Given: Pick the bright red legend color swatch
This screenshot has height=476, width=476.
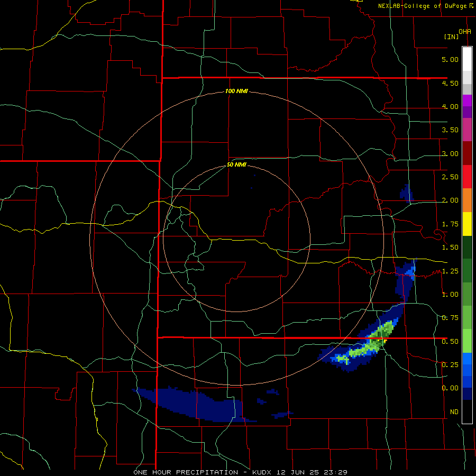Looking at the screenshot, I should tap(467, 177).
